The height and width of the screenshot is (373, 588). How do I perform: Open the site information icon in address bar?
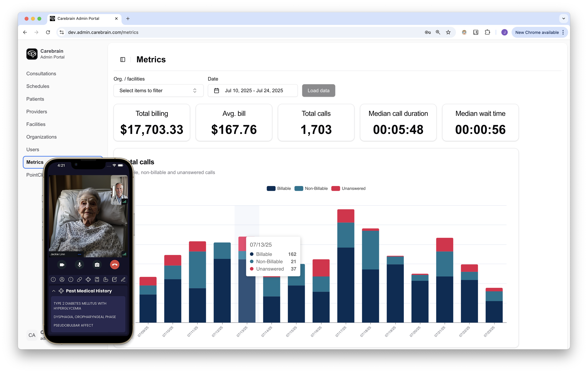pos(62,32)
